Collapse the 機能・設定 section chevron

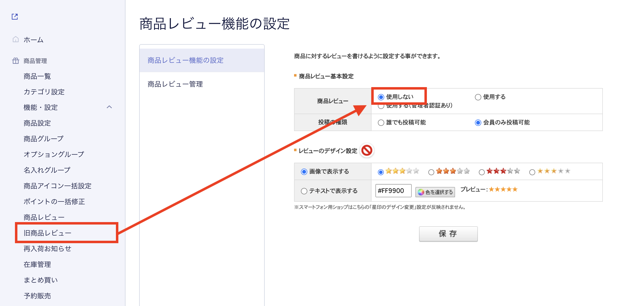[x=109, y=107]
